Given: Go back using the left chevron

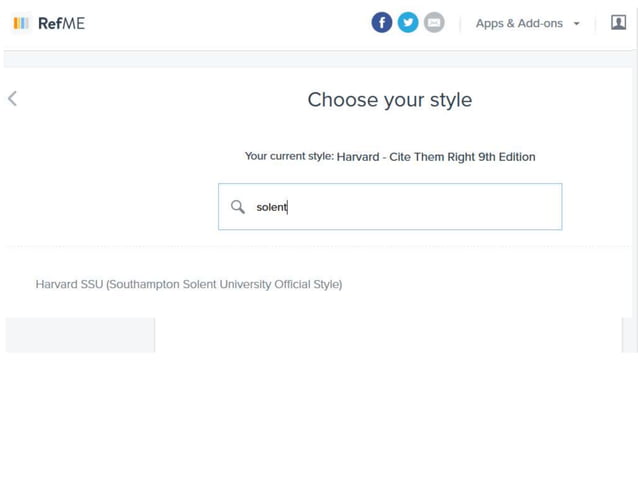Looking at the screenshot, I should [x=13, y=98].
